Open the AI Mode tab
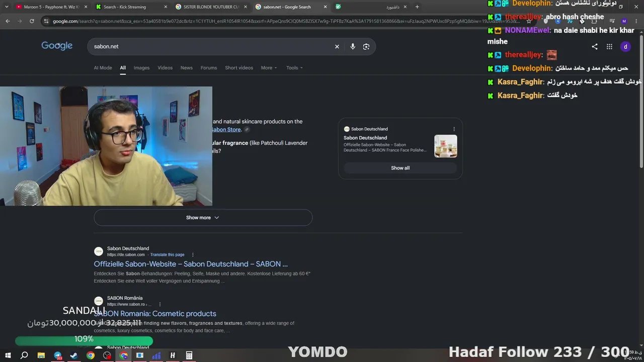This screenshot has width=644, height=362. pyautogui.click(x=103, y=68)
